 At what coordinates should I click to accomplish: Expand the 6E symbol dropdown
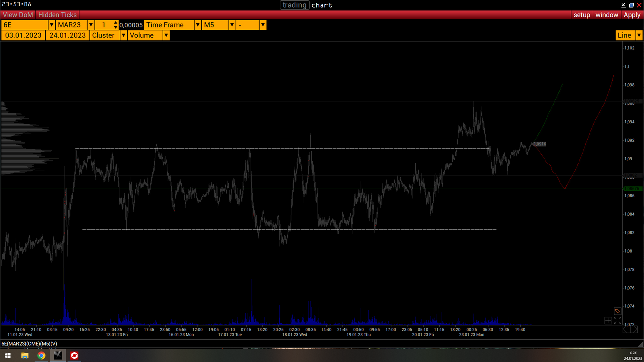tap(51, 25)
